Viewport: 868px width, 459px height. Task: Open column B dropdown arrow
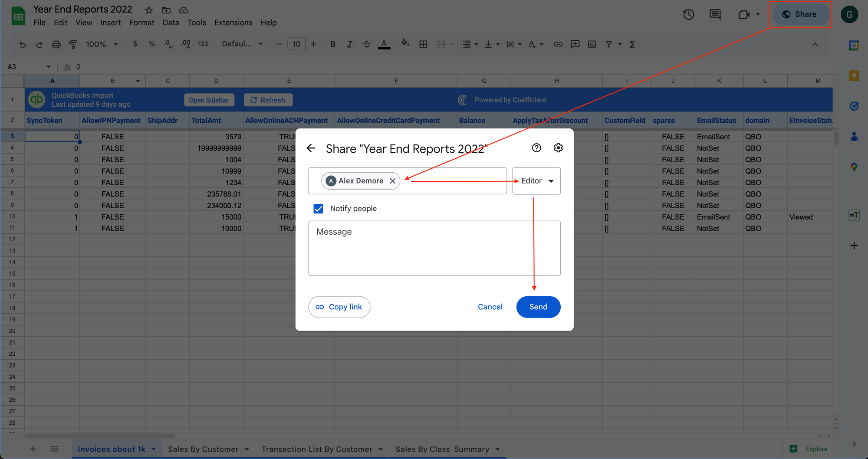[x=138, y=81]
